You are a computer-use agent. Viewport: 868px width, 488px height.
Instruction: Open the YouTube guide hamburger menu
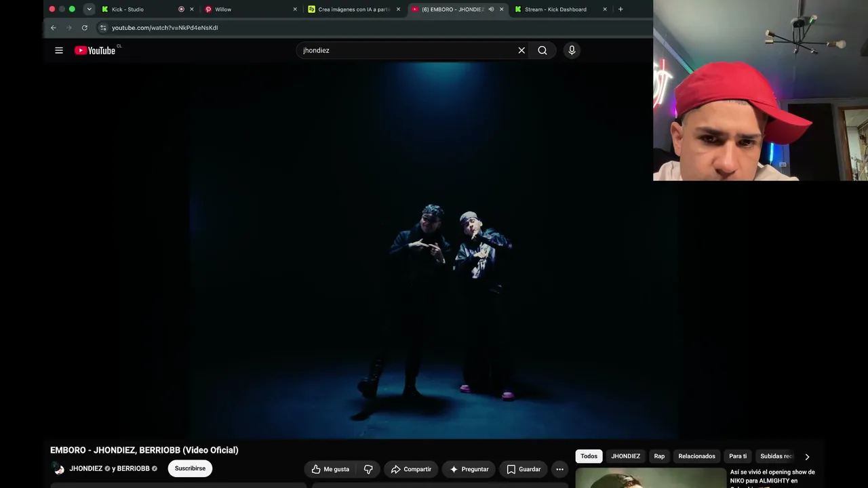coord(59,50)
